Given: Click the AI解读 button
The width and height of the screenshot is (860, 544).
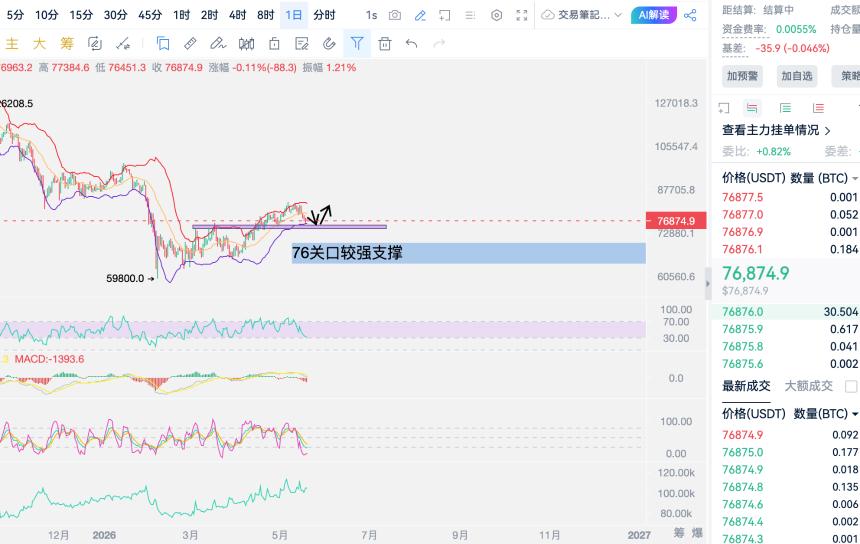Looking at the screenshot, I should 654,15.
